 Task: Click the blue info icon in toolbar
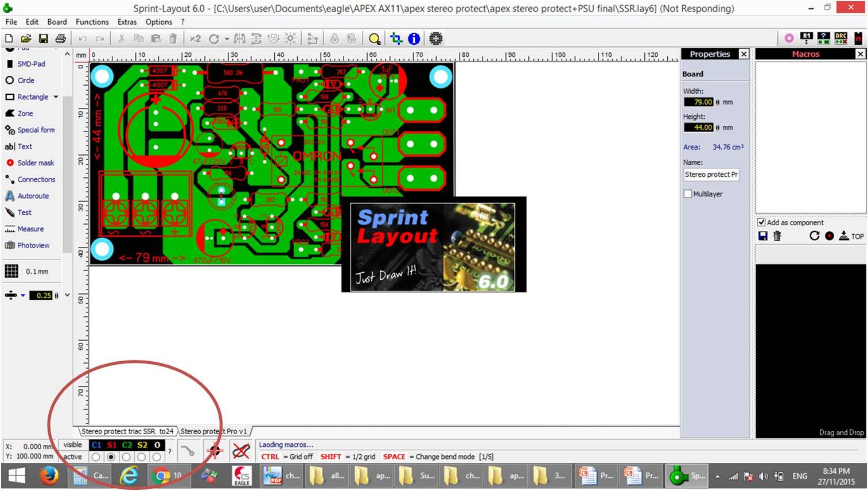[414, 38]
